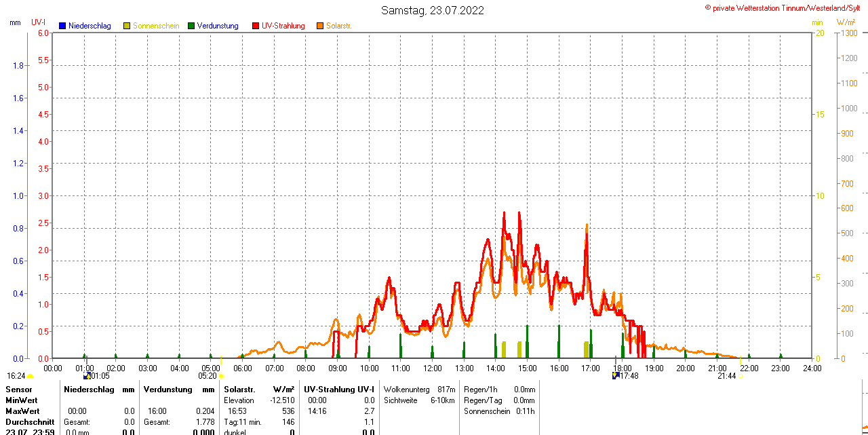Click the Samstag, 23.07.2022 chart title

click(x=433, y=10)
